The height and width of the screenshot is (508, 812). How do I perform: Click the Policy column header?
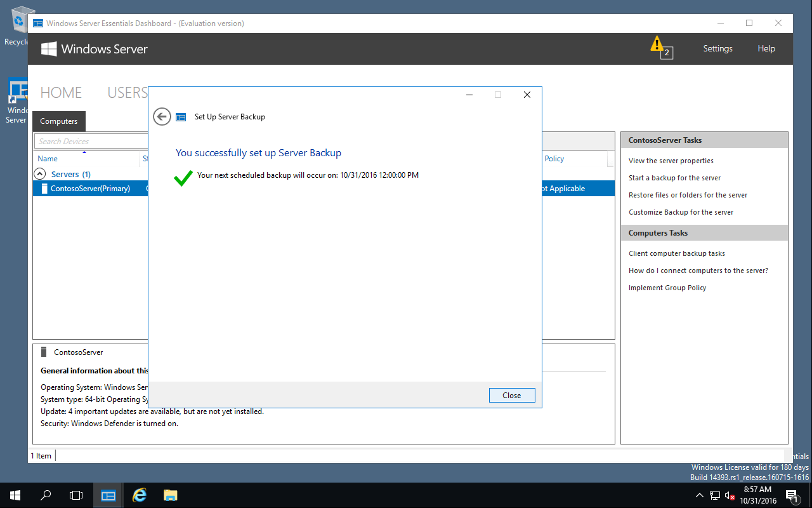(x=554, y=159)
